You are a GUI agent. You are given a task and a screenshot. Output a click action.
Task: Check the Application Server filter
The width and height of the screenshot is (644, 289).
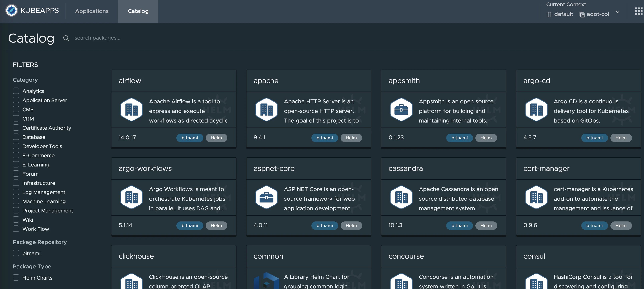(x=16, y=100)
